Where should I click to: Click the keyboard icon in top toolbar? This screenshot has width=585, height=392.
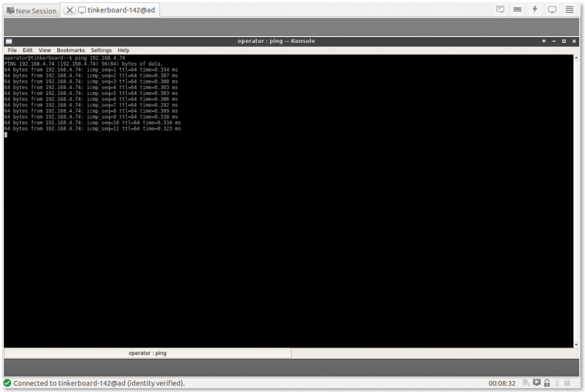click(517, 10)
